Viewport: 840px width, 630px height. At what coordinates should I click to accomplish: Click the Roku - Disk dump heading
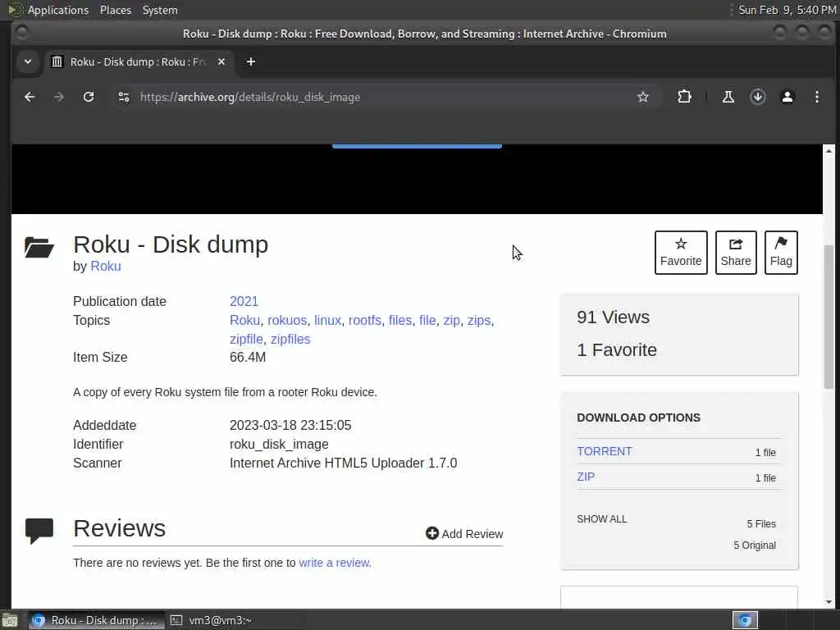click(171, 244)
